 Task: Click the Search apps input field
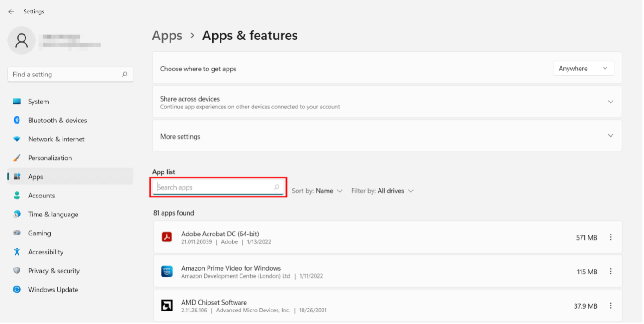[x=218, y=187]
